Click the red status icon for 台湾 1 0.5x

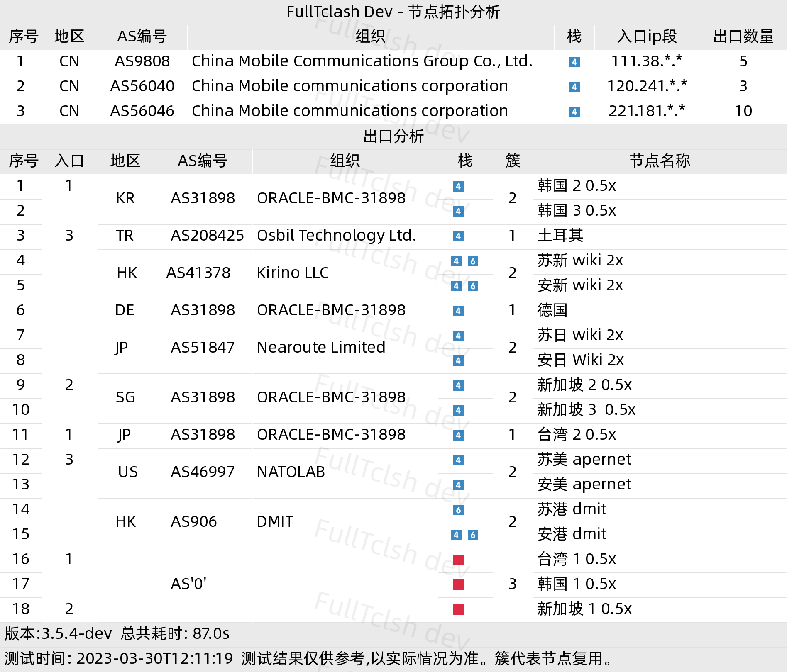coord(458,559)
